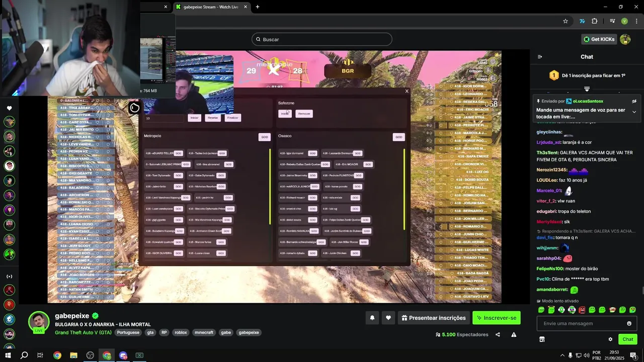
Task: Expand the pinned message chevron
Action: point(634,112)
